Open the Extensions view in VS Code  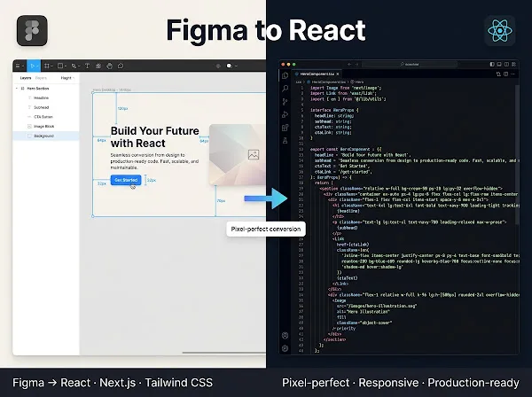pyautogui.click(x=285, y=128)
